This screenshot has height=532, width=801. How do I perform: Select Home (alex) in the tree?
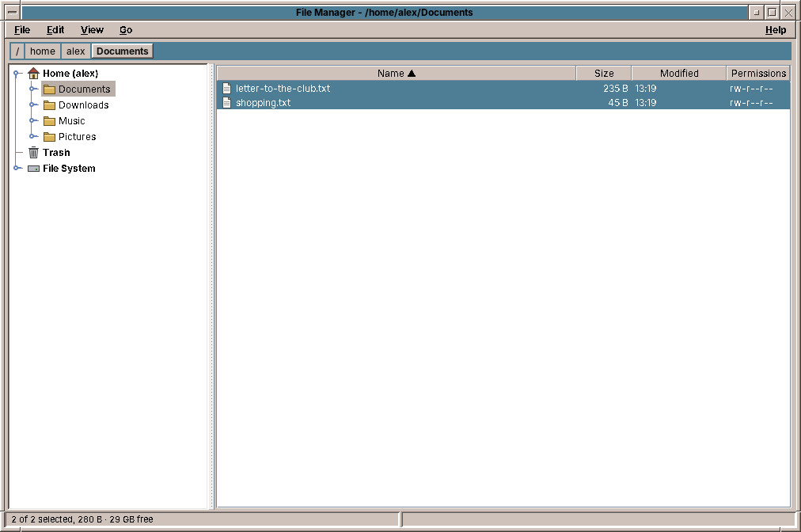coord(70,73)
